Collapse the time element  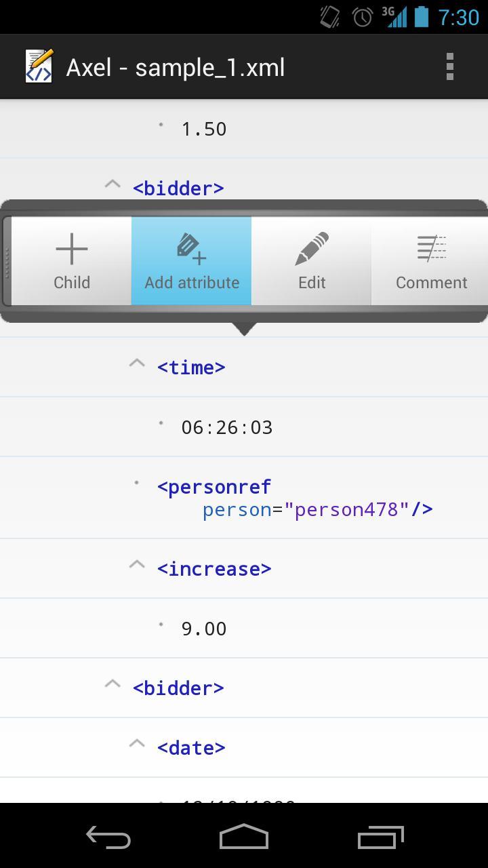(137, 363)
